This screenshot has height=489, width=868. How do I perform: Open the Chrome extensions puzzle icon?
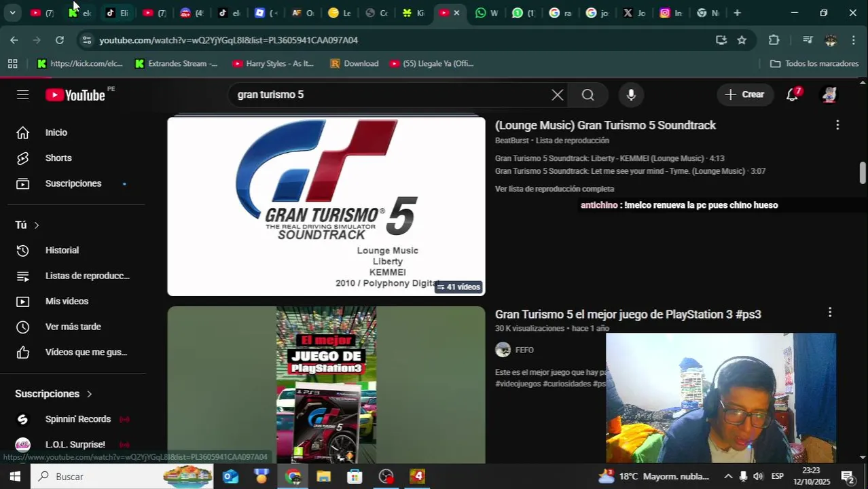pyautogui.click(x=774, y=40)
